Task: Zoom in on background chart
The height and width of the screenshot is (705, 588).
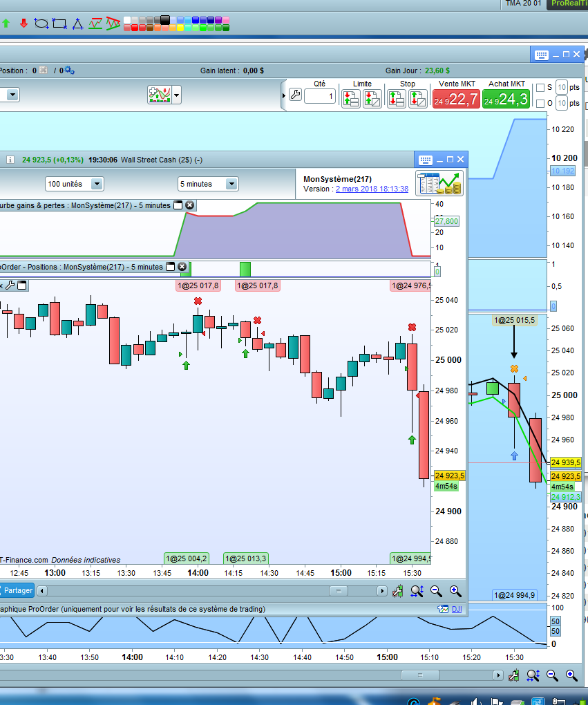Action: [571, 675]
